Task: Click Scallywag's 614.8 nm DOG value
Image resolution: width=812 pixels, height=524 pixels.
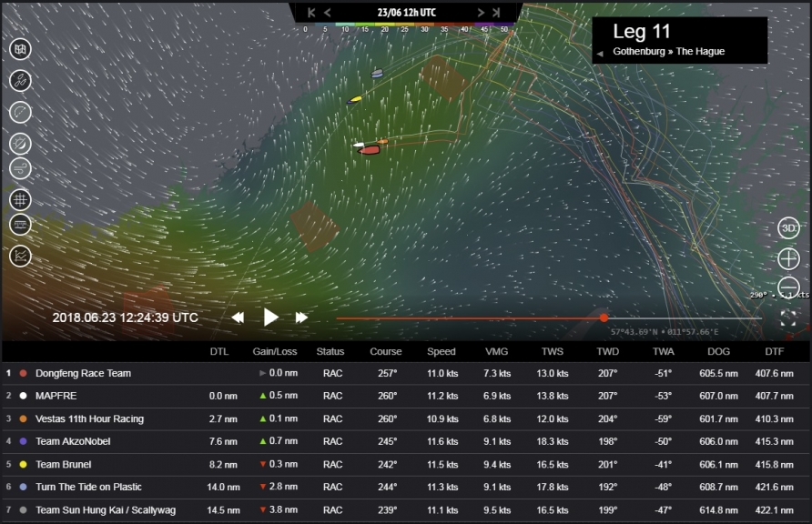Action: click(x=719, y=509)
